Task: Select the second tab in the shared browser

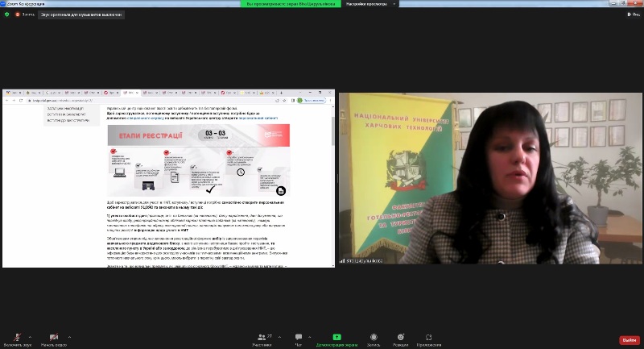Action: (x=33, y=93)
